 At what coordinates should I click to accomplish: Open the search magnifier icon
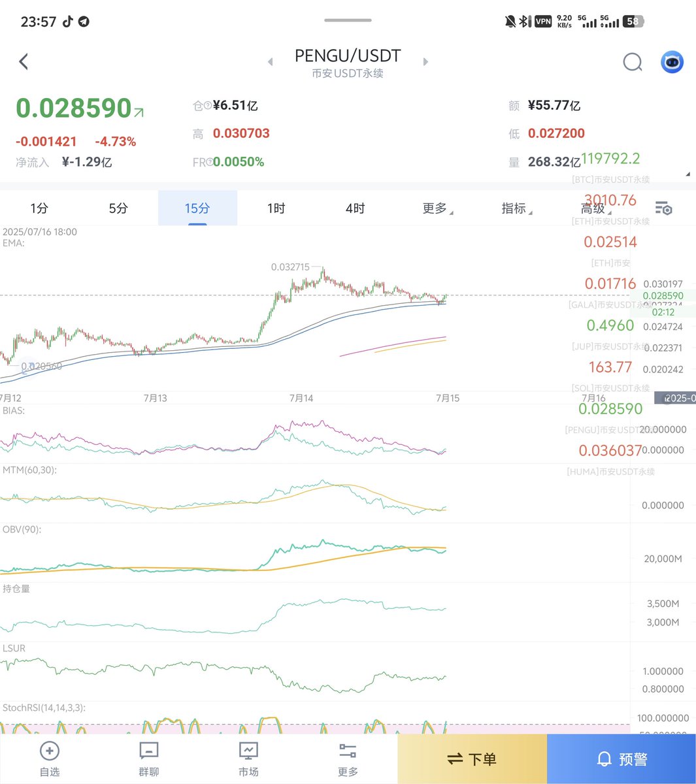pyautogui.click(x=632, y=62)
